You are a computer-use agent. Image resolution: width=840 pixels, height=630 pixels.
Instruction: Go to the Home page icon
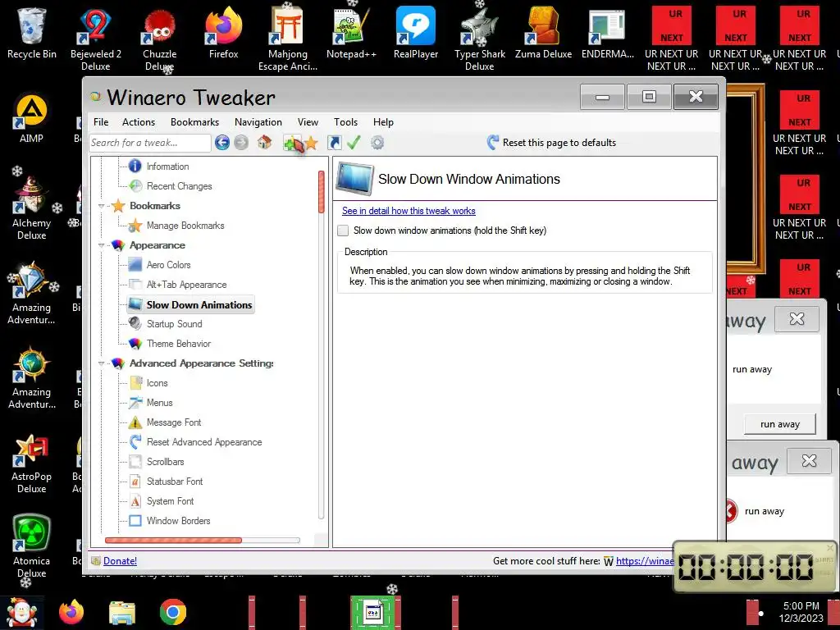(x=264, y=143)
